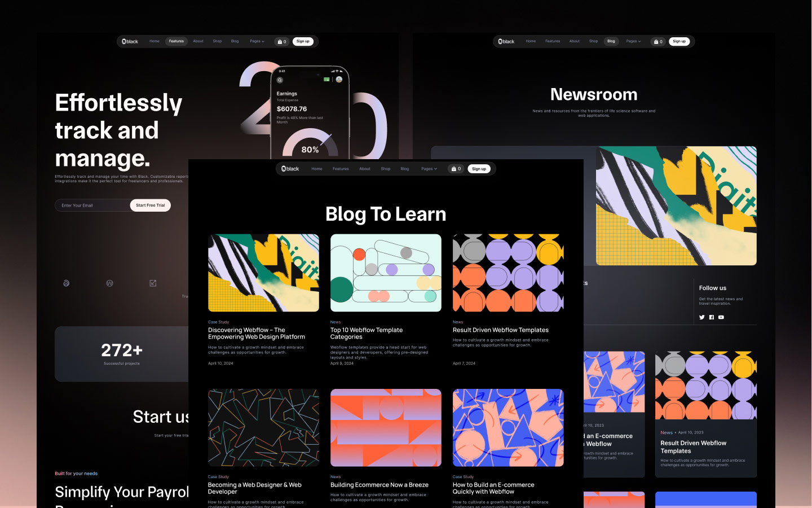Screen dimensions: 812x508
Task: Click the large featured image on the Newsroom page
Action: click(676, 206)
